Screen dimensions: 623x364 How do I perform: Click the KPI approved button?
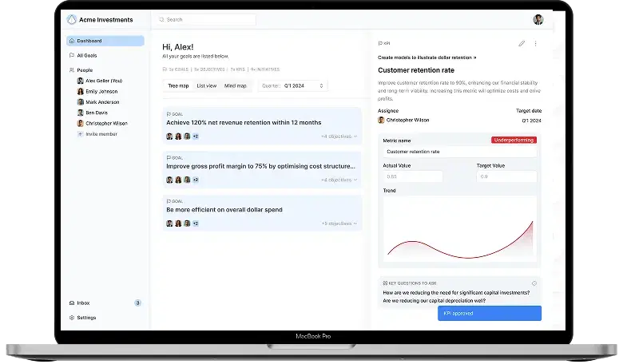point(490,313)
